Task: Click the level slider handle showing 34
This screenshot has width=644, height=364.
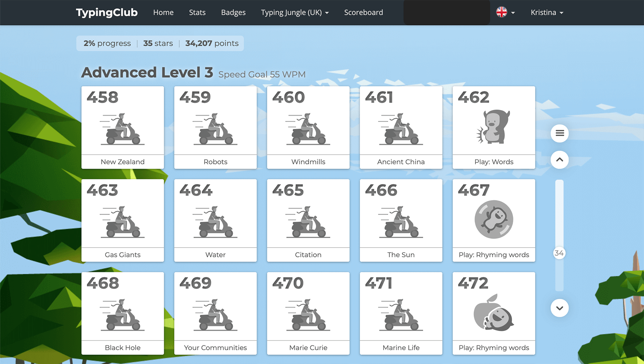Action: 559,253
